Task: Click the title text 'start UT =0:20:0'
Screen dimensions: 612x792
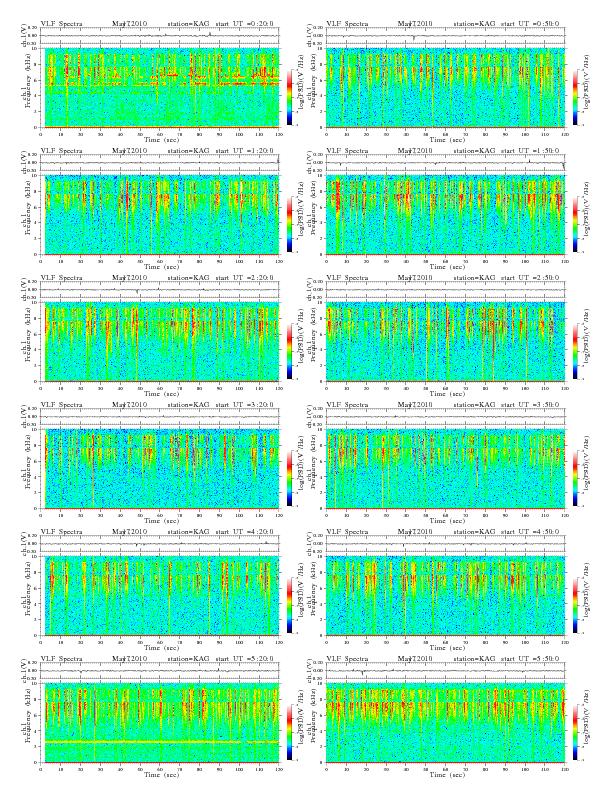Action: click(244, 23)
